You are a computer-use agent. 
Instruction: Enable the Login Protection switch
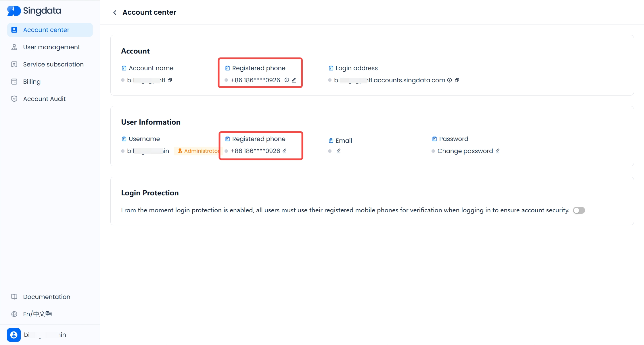click(x=579, y=210)
